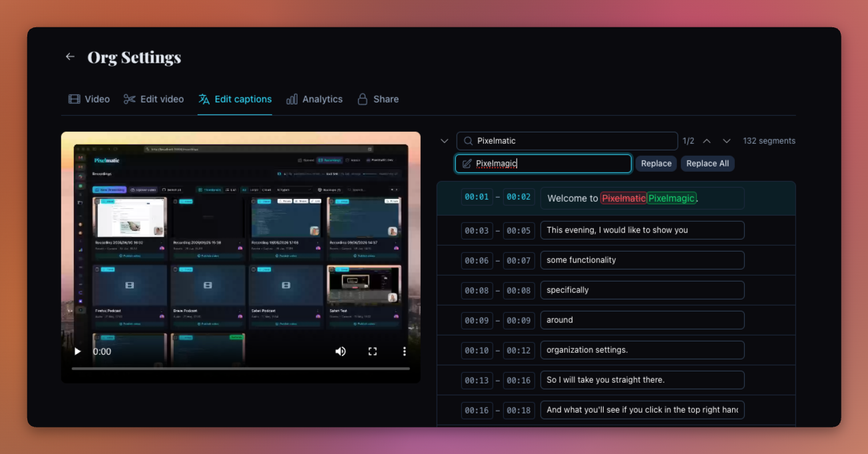Switch to the Edit video tab
Image resolution: width=868 pixels, height=454 pixels.
click(154, 99)
